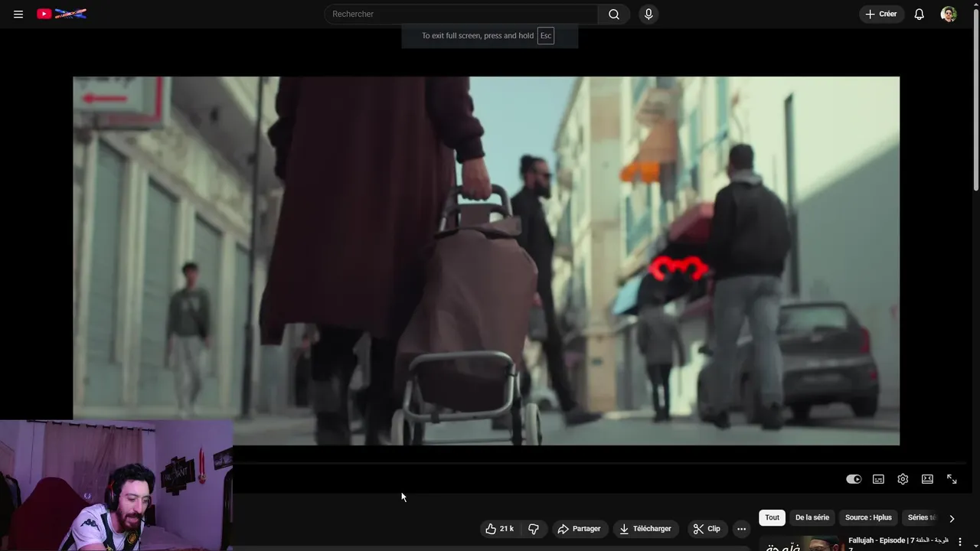Open Fallujah Episode 7 thumbnail
The width and height of the screenshot is (980, 551).
click(x=800, y=543)
